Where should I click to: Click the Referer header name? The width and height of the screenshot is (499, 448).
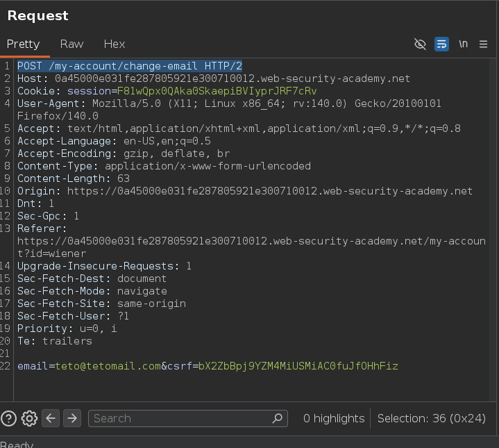(42, 229)
